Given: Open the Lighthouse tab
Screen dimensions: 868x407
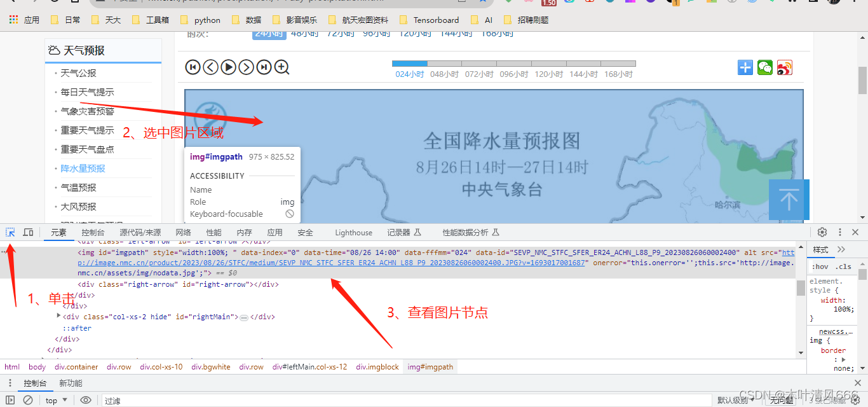Looking at the screenshot, I should pos(354,233).
